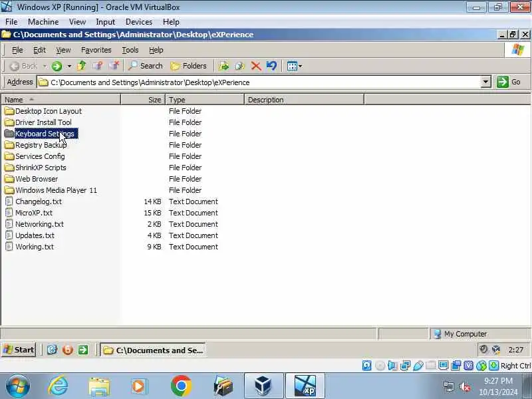Sort files by Type column header

[205, 99]
